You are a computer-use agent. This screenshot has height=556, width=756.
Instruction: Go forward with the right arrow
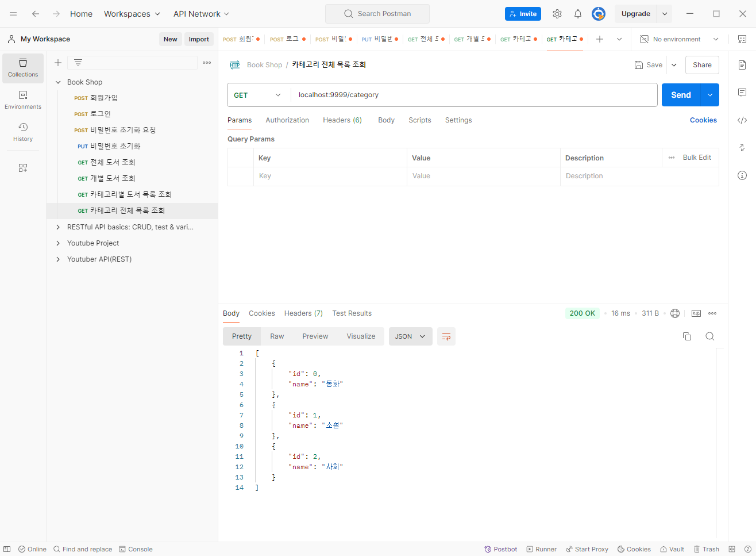(x=56, y=14)
